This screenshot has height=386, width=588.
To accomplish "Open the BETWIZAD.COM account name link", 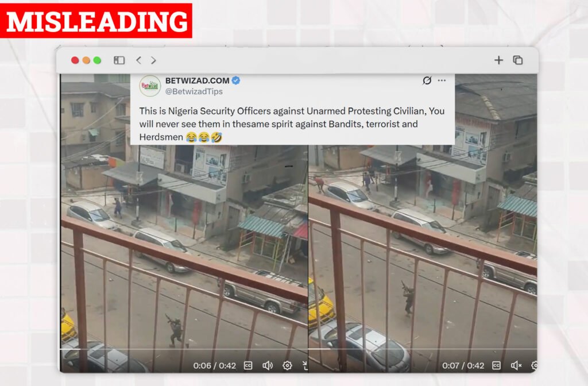I will point(198,80).
